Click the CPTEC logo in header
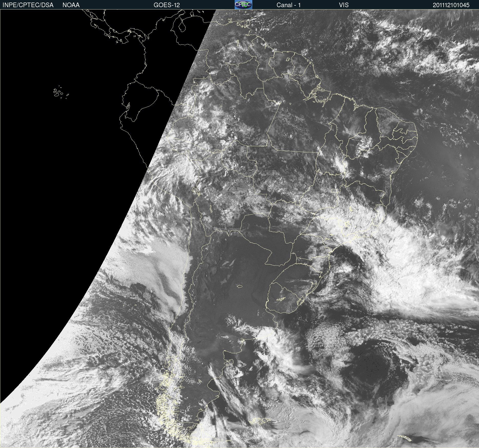The height and width of the screenshot is (448, 479). coord(243,5)
